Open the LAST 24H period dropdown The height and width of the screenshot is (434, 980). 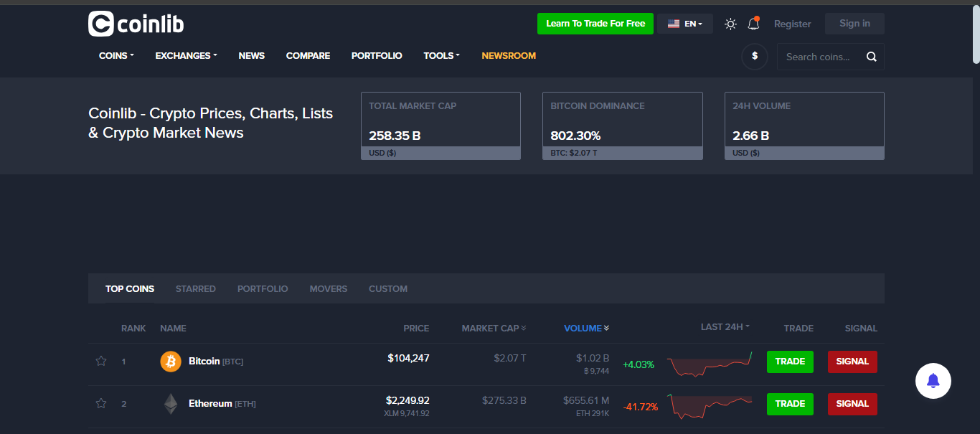tap(725, 326)
